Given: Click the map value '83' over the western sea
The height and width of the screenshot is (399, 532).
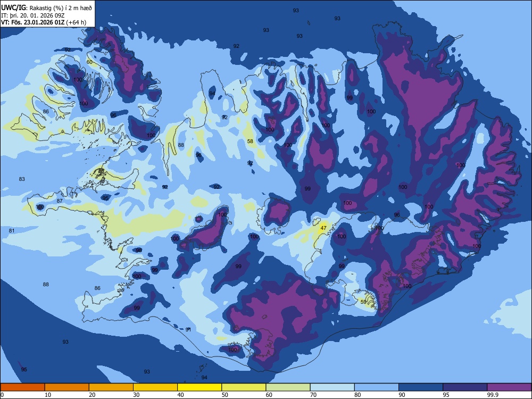Looking at the screenshot, I should click(22, 179).
